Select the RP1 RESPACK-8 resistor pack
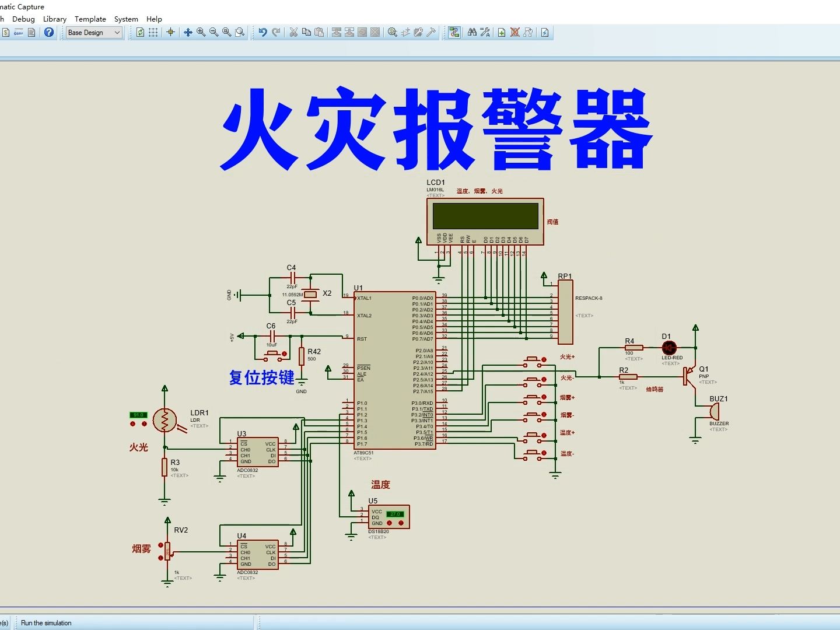Viewport: 840px width, 630px height. coord(565,312)
